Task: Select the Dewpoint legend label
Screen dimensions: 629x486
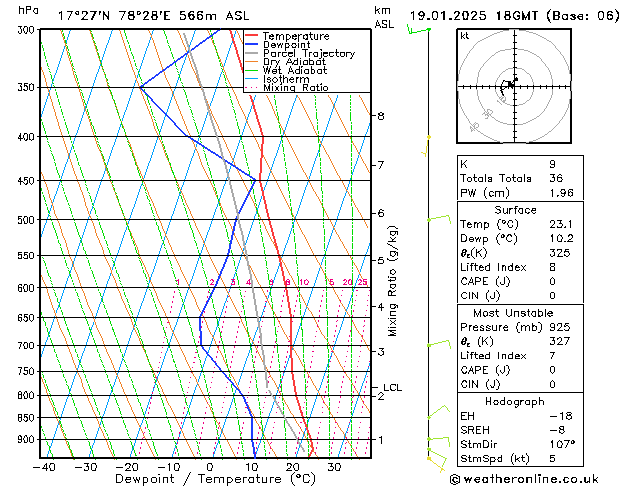Action: (x=286, y=45)
